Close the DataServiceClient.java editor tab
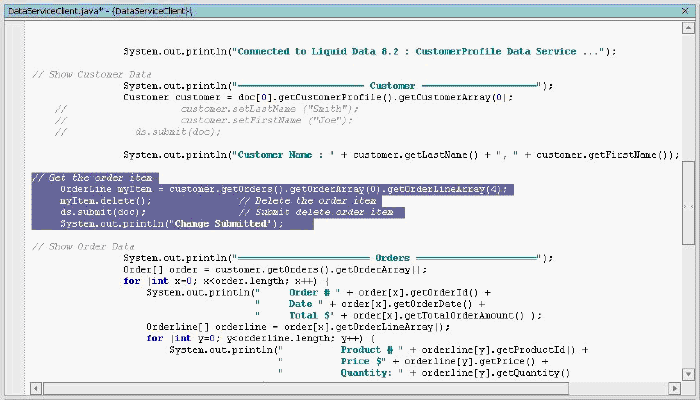 pos(685,11)
